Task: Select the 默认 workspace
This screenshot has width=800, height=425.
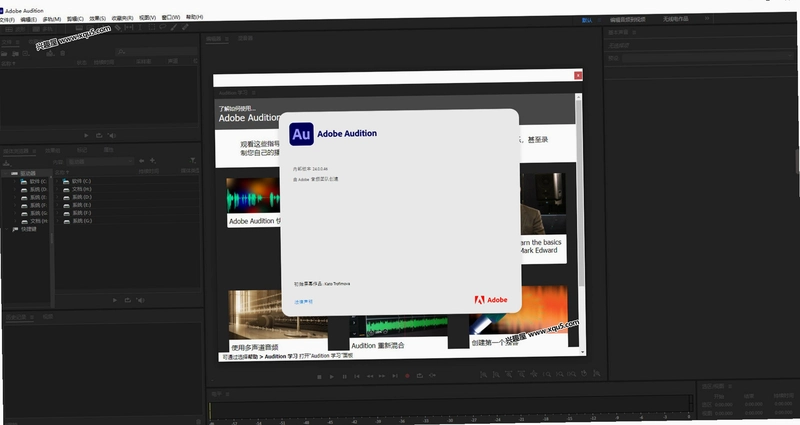Action: click(587, 20)
